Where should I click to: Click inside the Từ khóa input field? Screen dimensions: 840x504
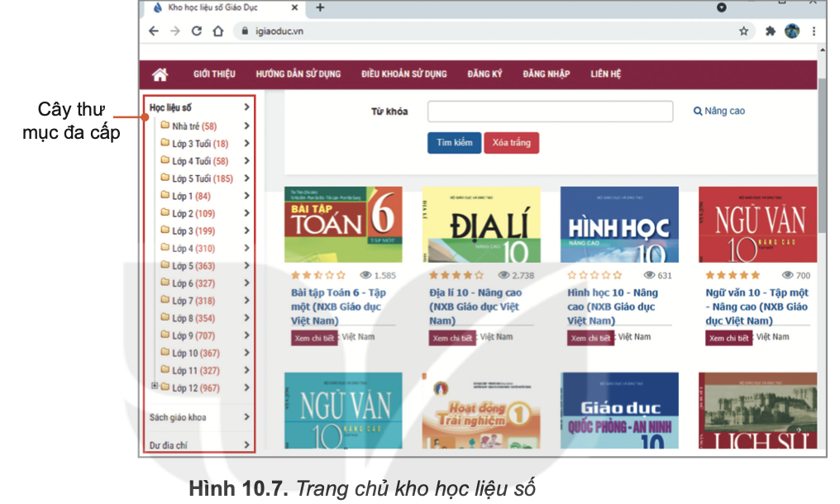coord(550,111)
